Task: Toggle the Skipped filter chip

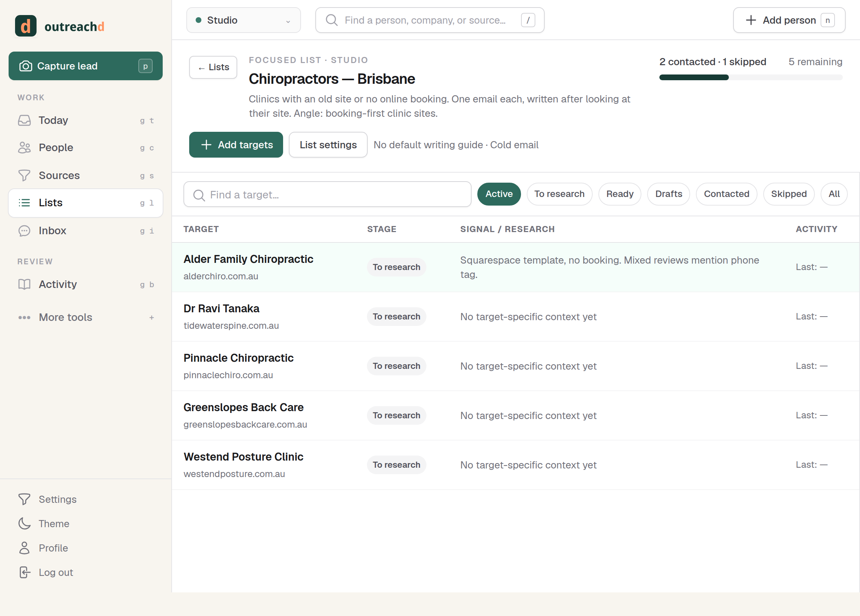Action: (x=788, y=194)
